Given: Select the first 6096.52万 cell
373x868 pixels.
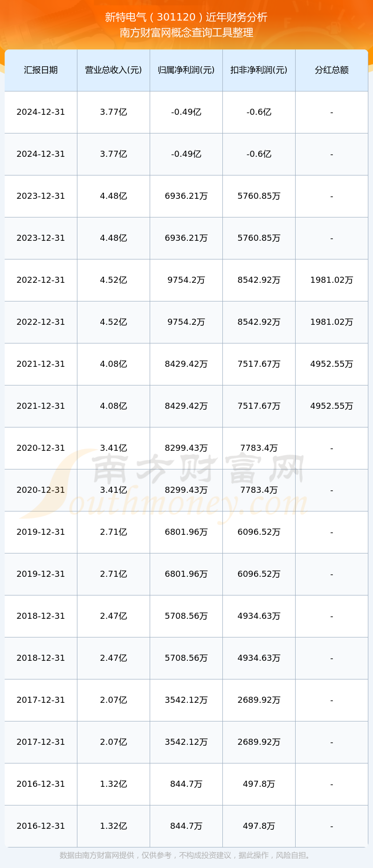Looking at the screenshot, I should (259, 532).
